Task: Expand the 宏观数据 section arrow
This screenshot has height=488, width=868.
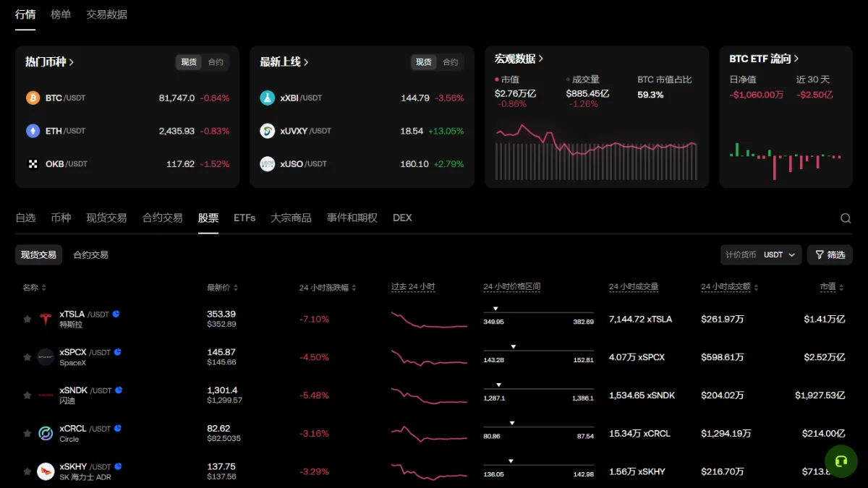Action: coord(541,59)
